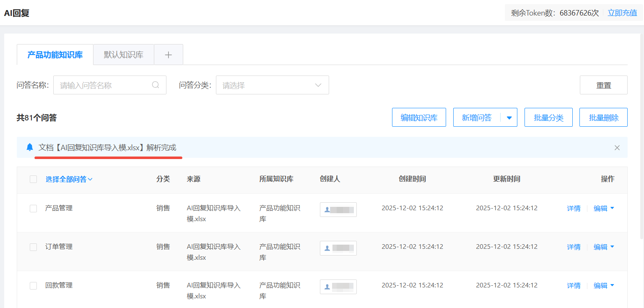The width and height of the screenshot is (644, 308).
Task: Open 新增问答 dropdown arrow
Action: coord(509,118)
